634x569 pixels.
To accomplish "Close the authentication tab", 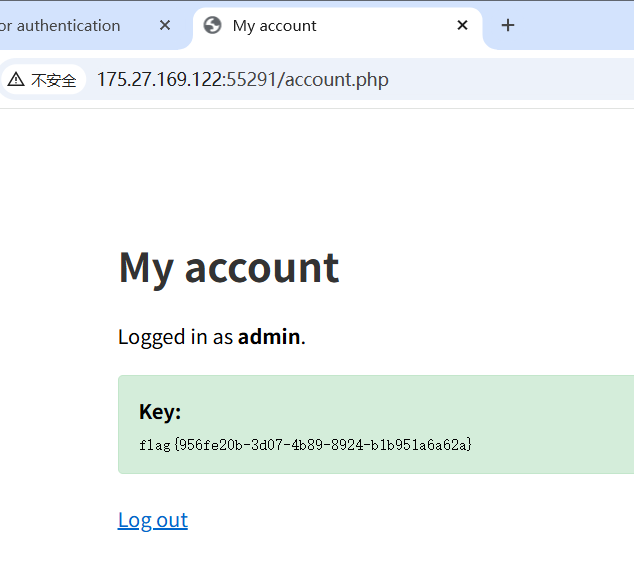I will [x=165, y=26].
